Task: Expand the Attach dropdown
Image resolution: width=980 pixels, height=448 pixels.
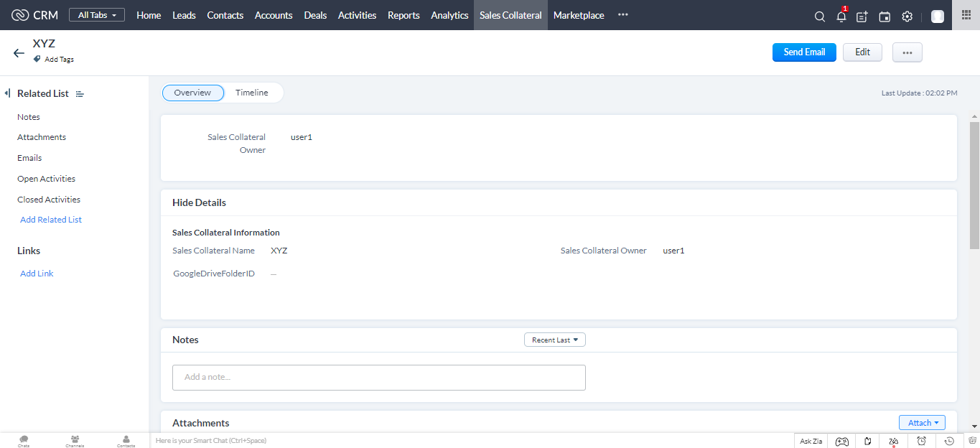Action: [x=922, y=423]
